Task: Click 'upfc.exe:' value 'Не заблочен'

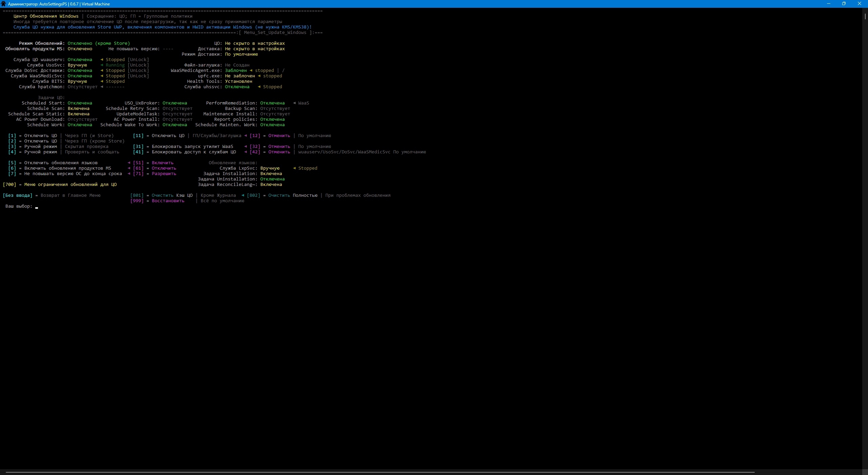Action: click(x=240, y=76)
